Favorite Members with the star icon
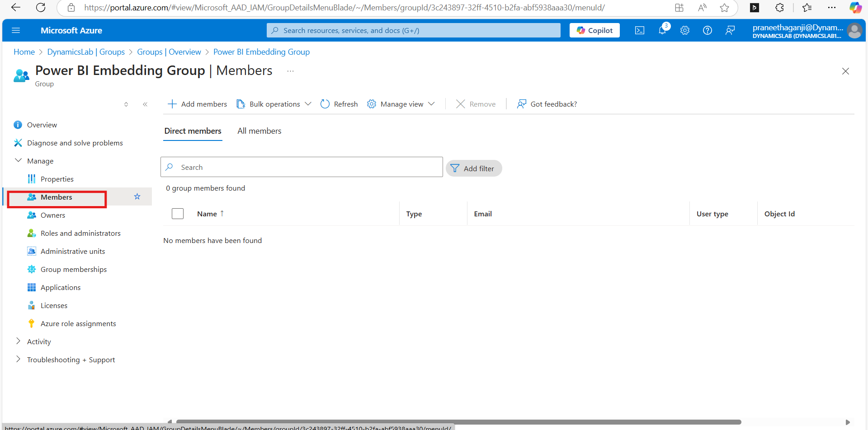Image resolution: width=868 pixels, height=430 pixels. pos(137,196)
